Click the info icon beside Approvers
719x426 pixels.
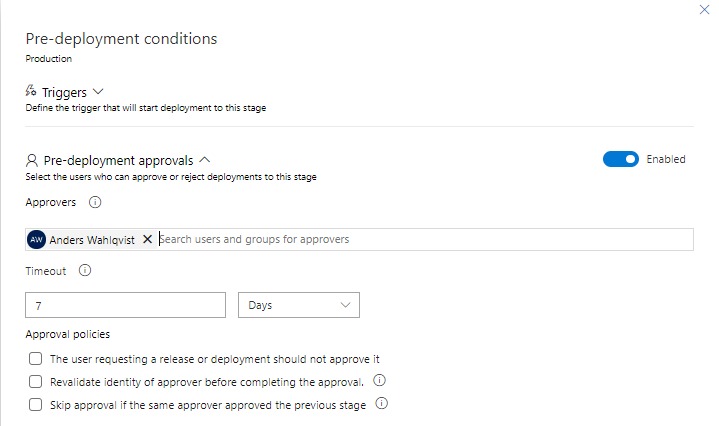[x=96, y=202]
